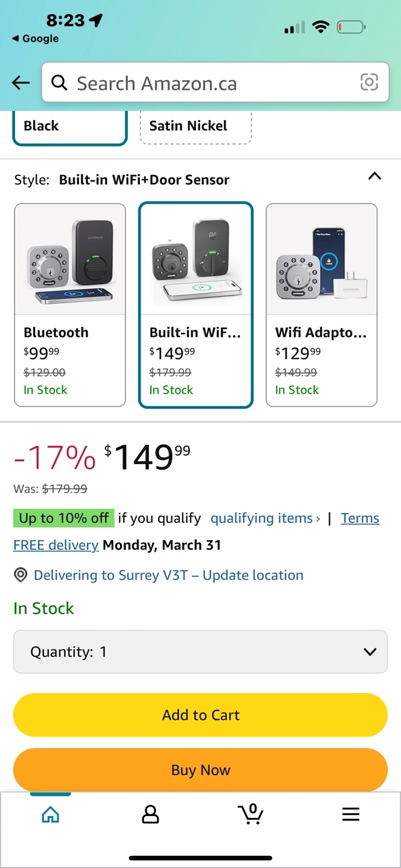Tap the delivery location pin icon
The height and width of the screenshot is (868, 401).
(21, 575)
